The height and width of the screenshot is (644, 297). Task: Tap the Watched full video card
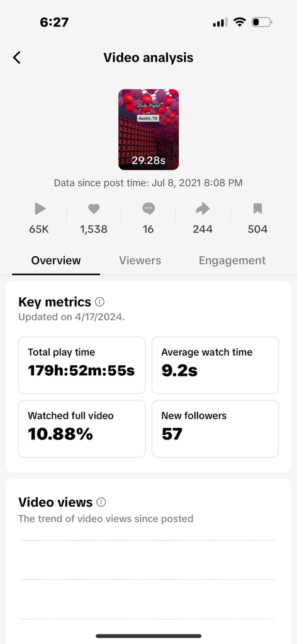pyautogui.click(x=82, y=429)
